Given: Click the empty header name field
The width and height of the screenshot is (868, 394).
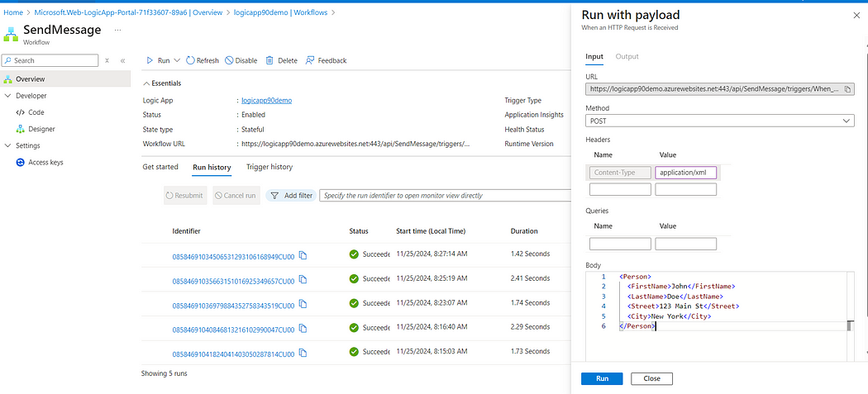Looking at the screenshot, I should [620, 189].
